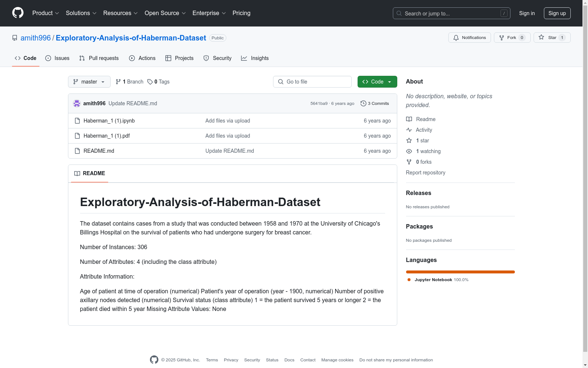Open the Pricing page

coord(241,13)
